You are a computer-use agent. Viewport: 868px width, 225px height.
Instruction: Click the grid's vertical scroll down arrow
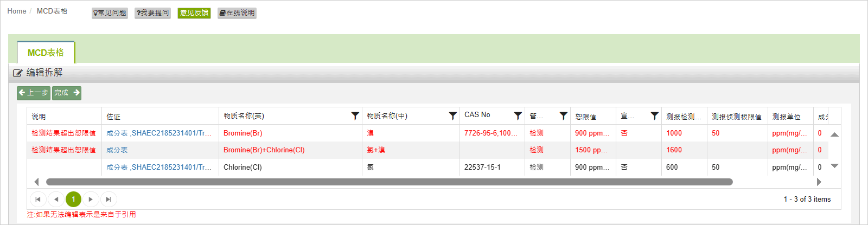[x=835, y=166]
